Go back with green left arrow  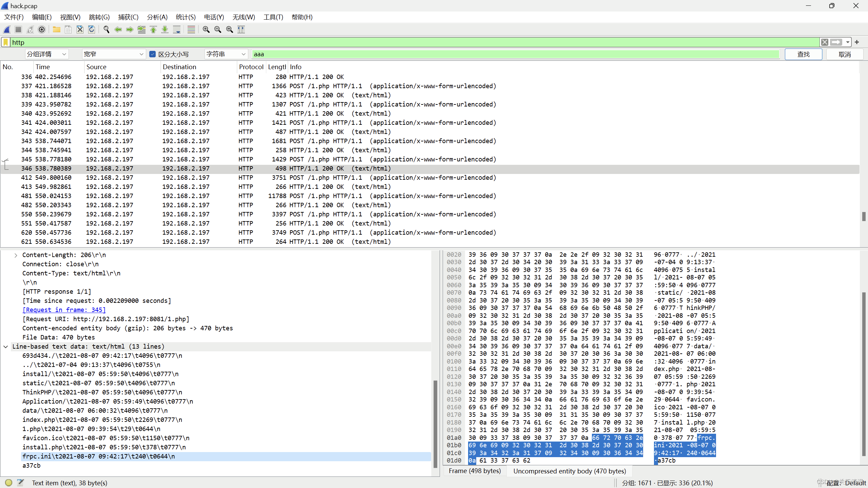point(118,30)
